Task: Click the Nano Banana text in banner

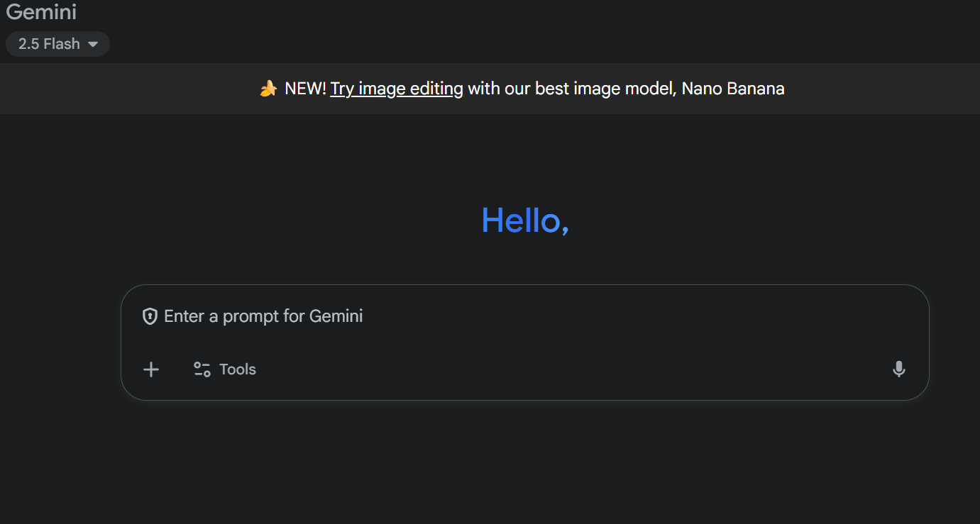Action: point(732,89)
